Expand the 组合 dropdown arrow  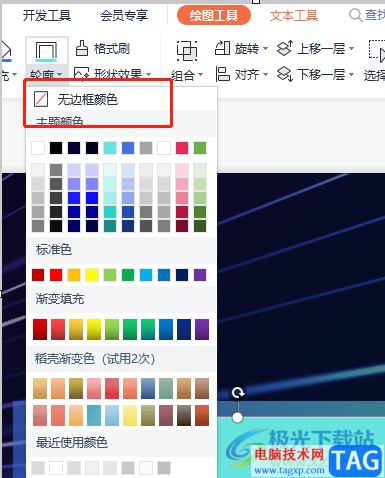200,75
